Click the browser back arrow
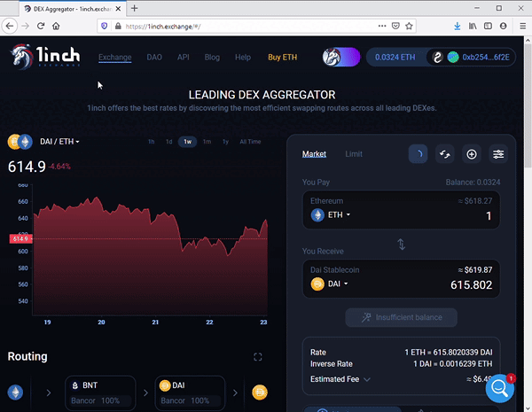Image resolution: width=532 pixels, height=412 pixels. pos(10,26)
